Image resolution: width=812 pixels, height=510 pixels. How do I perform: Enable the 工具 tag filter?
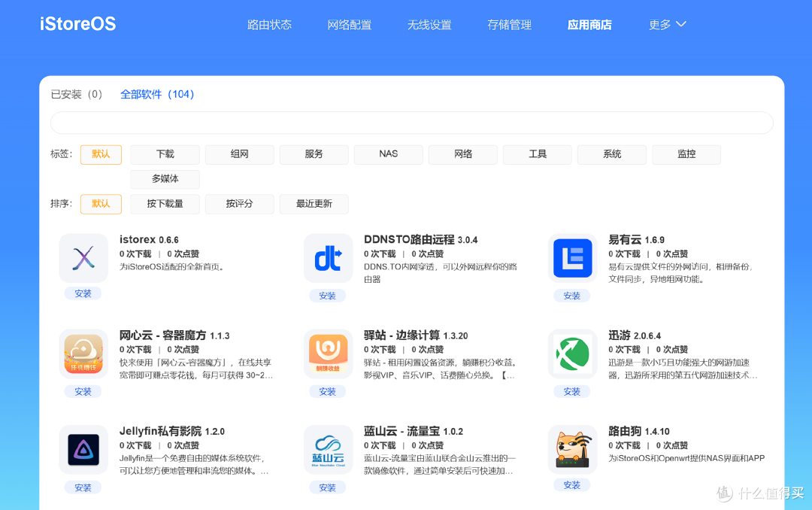537,154
